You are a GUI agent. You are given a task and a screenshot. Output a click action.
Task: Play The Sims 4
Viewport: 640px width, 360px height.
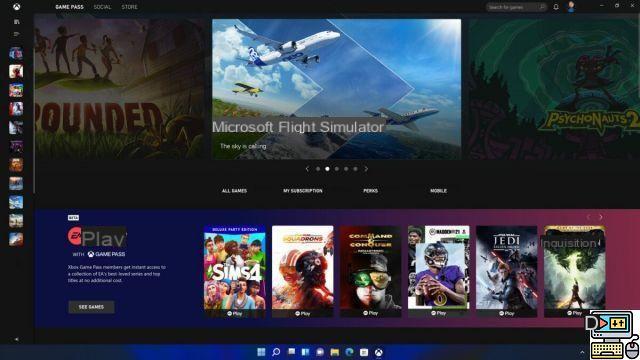tap(235, 313)
